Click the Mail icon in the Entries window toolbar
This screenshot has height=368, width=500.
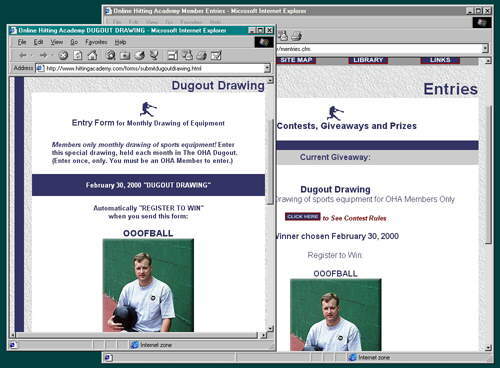[283, 36]
